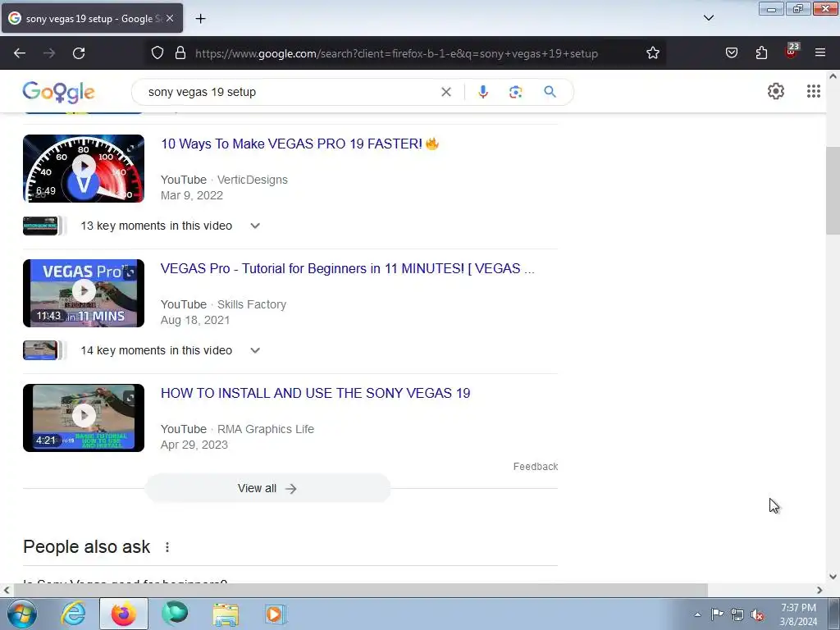Click the VerticDesigns channel text
This screenshot has height=630, width=840.
253,180
